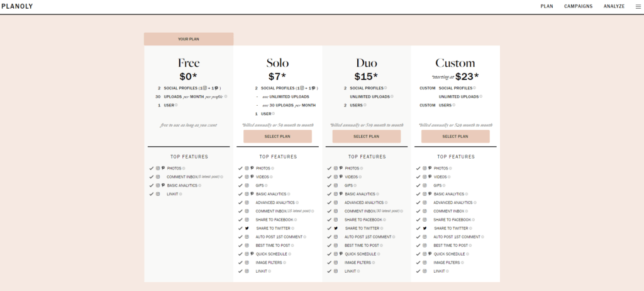Click the $0* Free price
This screenshot has height=291, width=644.
pos(189,77)
